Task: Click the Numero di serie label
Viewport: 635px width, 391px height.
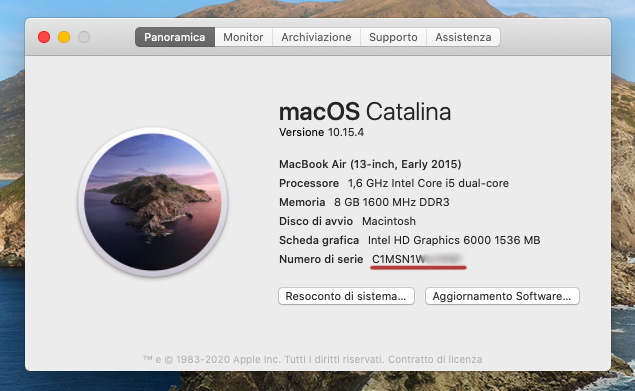Action: (x=321, y=259)
